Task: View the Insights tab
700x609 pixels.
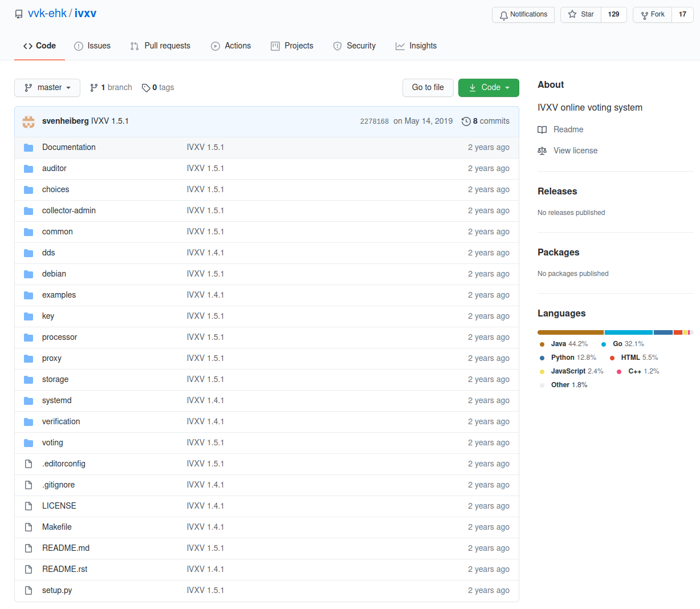Action: pyautogui.click(x=416, y=46)
